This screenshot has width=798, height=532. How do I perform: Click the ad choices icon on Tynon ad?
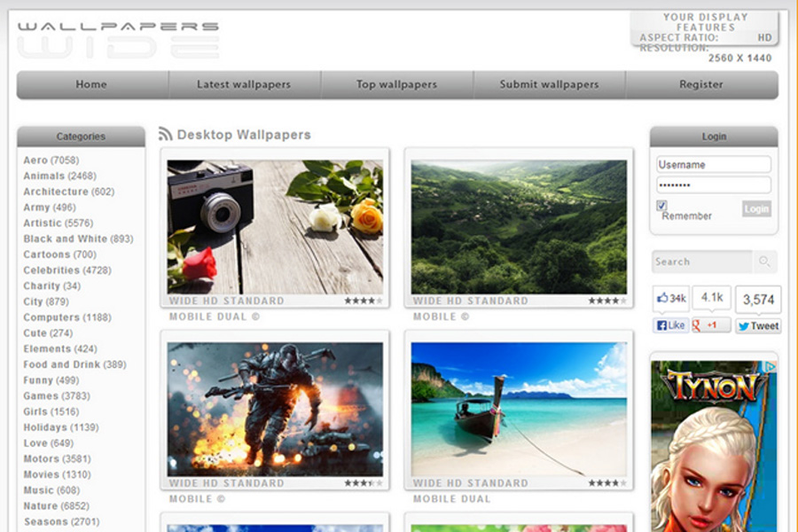(x=771, y=366)
